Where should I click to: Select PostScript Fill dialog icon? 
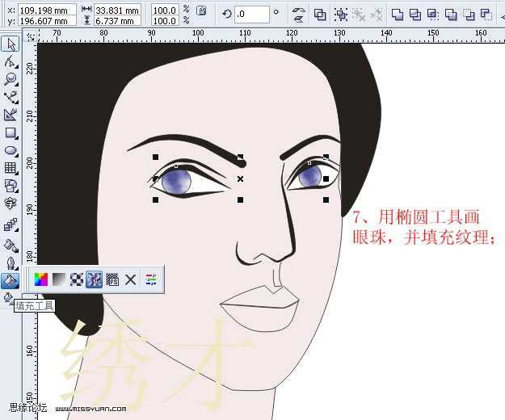(x=112, y=279)
